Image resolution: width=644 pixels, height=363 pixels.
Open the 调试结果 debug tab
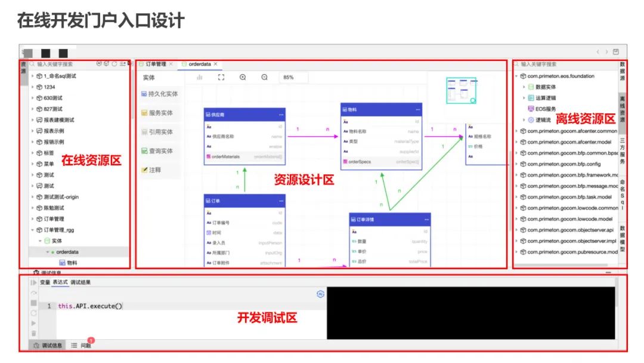(x=80, y=282)
